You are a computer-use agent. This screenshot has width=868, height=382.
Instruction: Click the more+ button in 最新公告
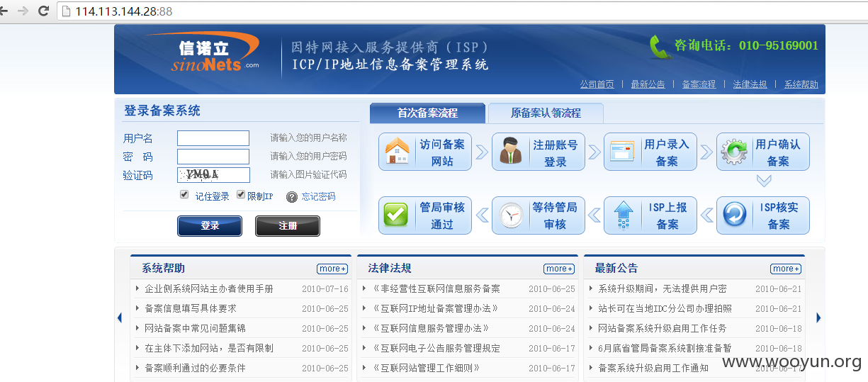(786, 269)
